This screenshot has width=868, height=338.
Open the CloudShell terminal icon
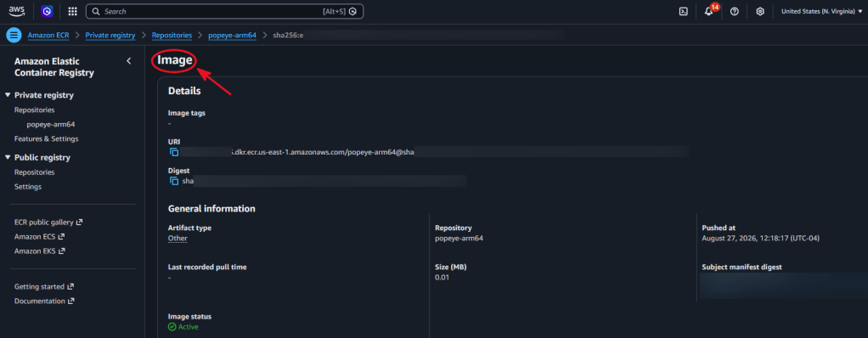tap(683, 11)
